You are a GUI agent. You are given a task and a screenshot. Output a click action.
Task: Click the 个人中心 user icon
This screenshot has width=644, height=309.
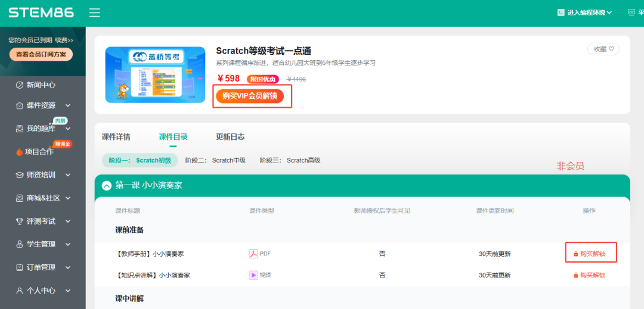19,291
